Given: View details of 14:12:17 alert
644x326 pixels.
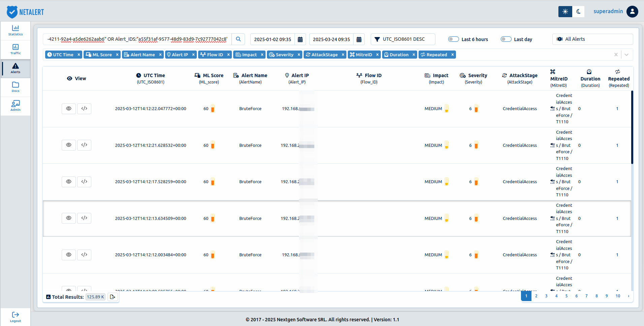Looking at the screenshot, I should click(69, 182).
